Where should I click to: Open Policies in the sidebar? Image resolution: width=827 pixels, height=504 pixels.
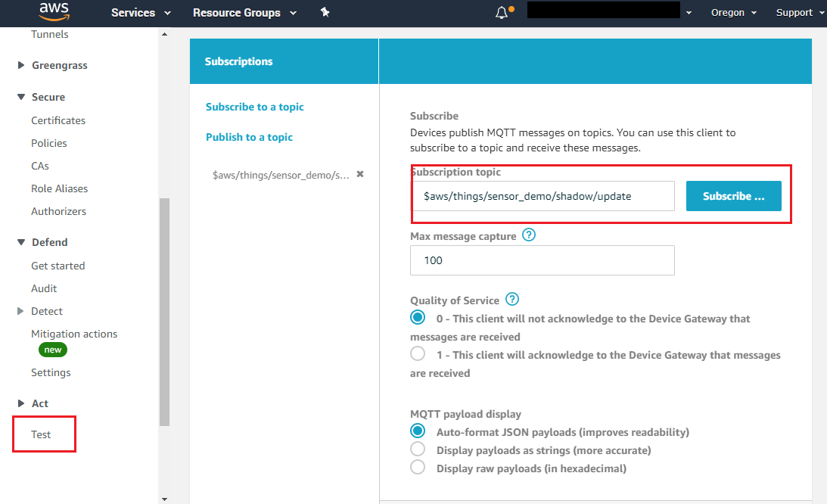[x=49, y=143]
